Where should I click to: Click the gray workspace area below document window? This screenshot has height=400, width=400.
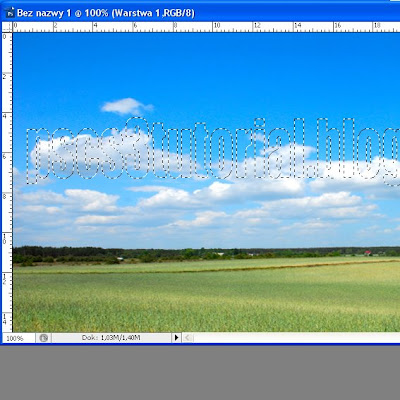[200, 373]
